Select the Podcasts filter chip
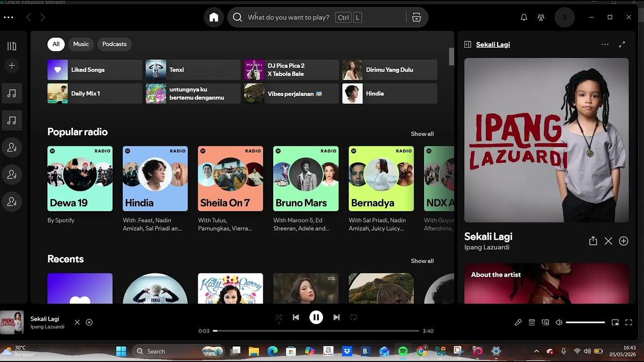 click(x=115, y=44)
